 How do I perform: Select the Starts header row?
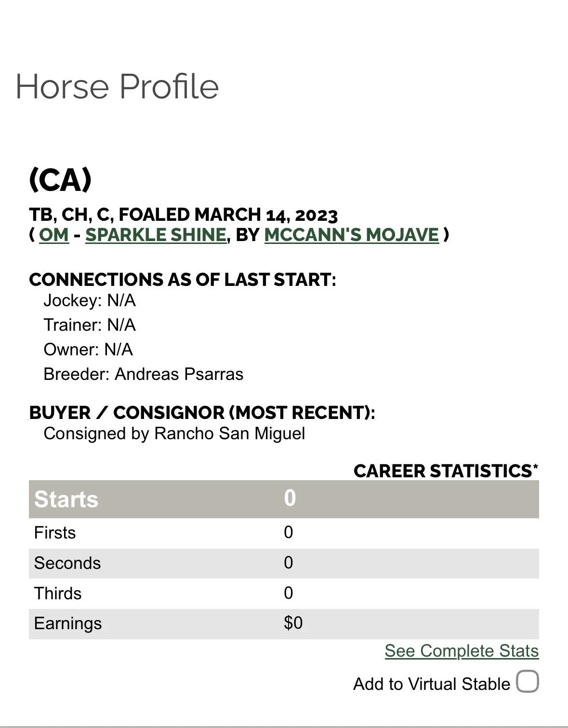pos(284,499)
